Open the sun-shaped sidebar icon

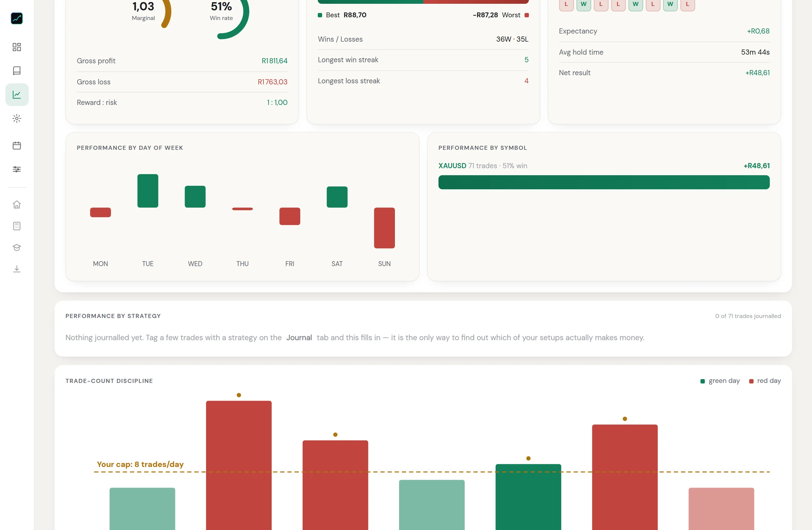(17, 118)
